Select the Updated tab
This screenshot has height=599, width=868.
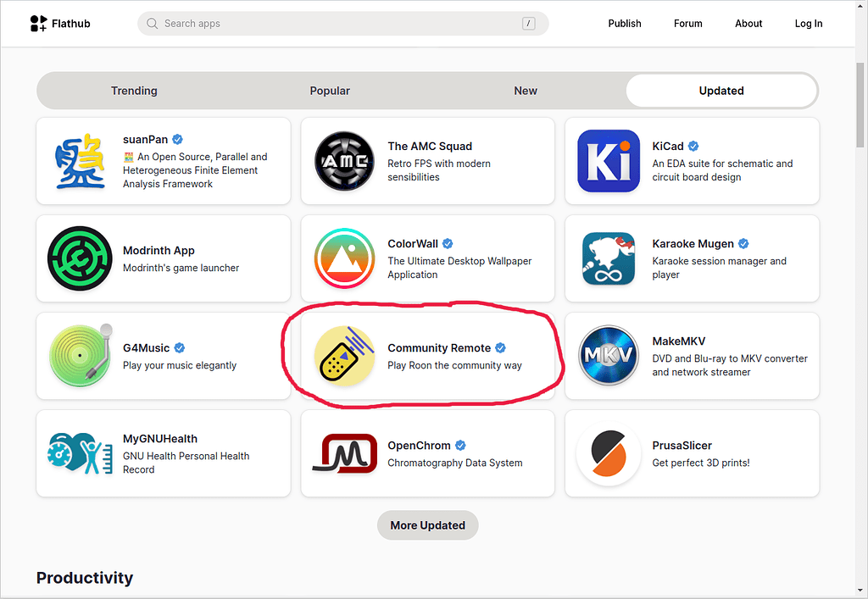(721, 91)
